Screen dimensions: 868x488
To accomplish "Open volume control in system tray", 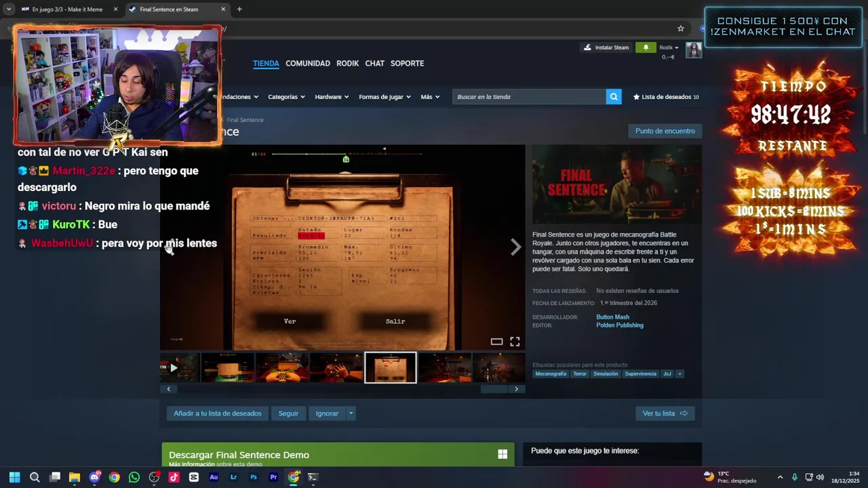I will [820, 477].
